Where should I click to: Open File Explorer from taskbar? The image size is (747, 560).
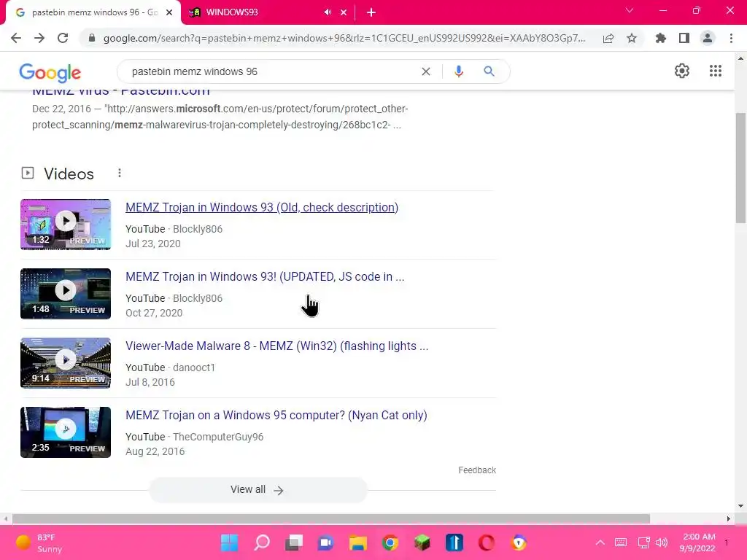tap(357, 542)
